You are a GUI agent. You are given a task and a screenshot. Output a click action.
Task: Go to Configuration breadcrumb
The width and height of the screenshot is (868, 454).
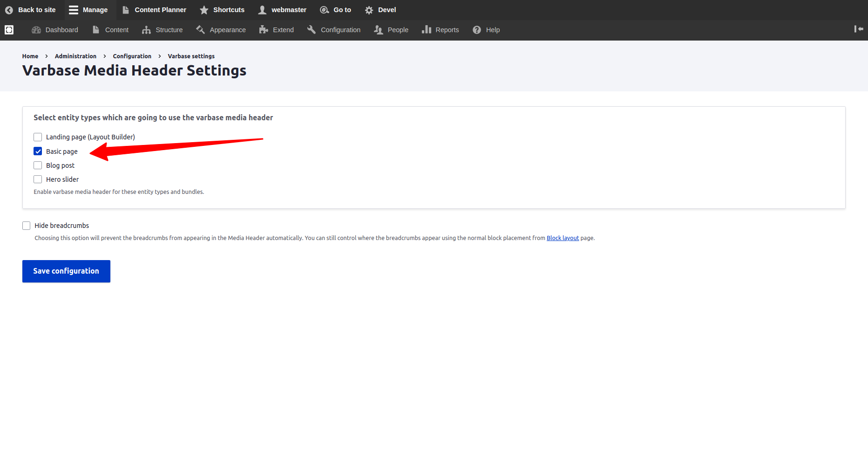[x=132, y=56]
